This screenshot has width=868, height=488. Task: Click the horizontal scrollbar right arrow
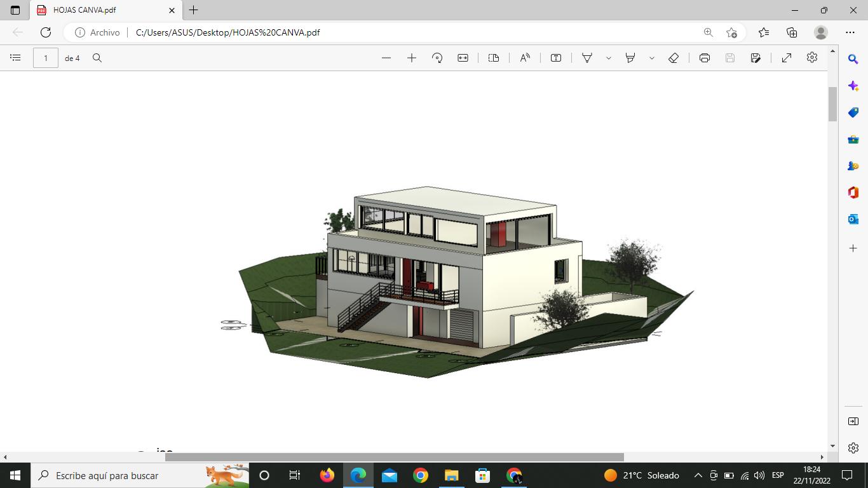pos(822,457)
